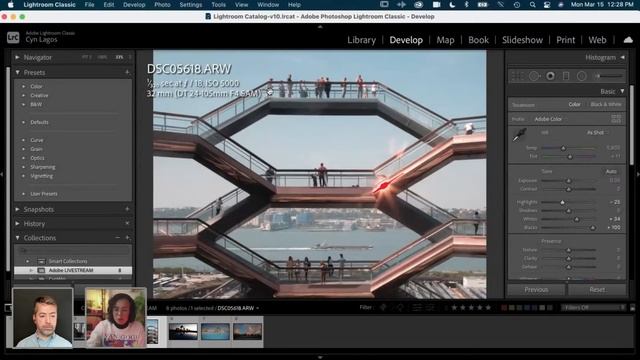Click the collections search field

[x=73, y=250]
